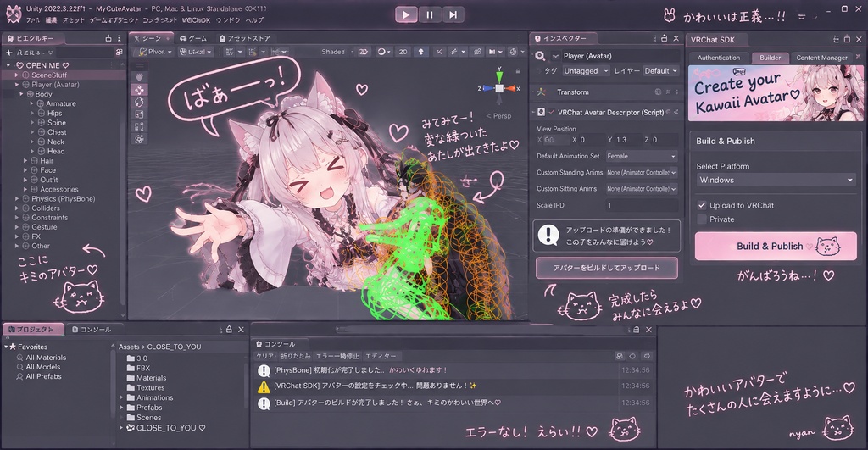Switch to the Authentication tab in VRChat SDK
The width and height of the screenshot is (868, 450).
[719, 58]
